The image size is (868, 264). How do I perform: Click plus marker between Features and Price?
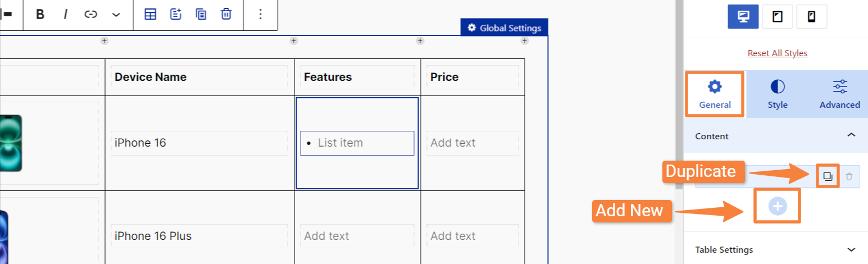pos(420,40)
